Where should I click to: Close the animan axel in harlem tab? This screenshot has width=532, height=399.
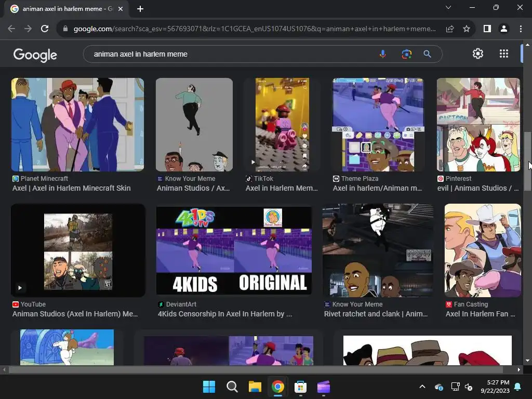coord(121,9)
